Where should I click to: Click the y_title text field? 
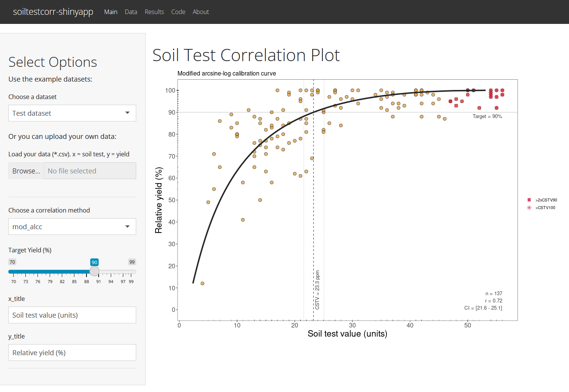[72, 353]
